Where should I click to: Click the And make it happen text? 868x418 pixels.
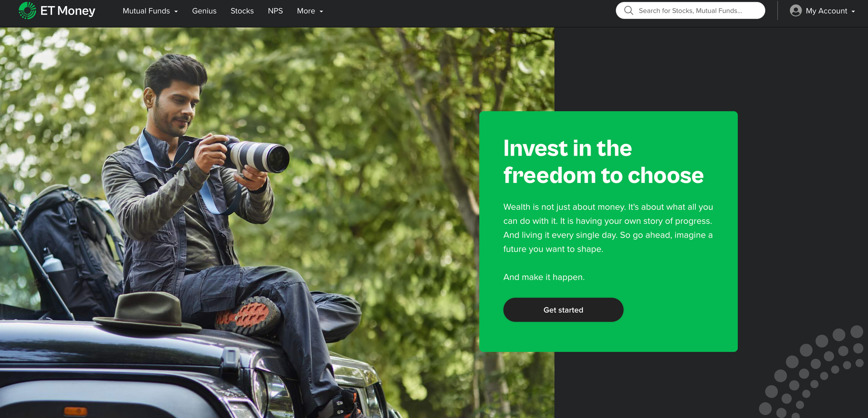[x=544, y=277]
